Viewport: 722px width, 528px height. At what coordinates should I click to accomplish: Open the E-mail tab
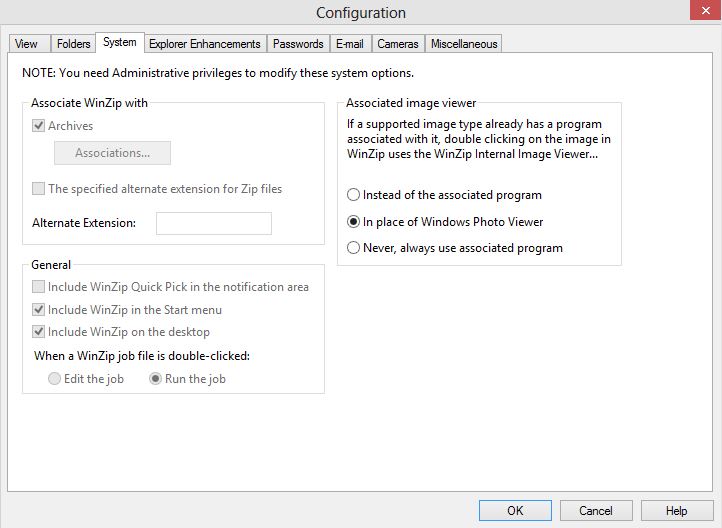coord(350,44)
